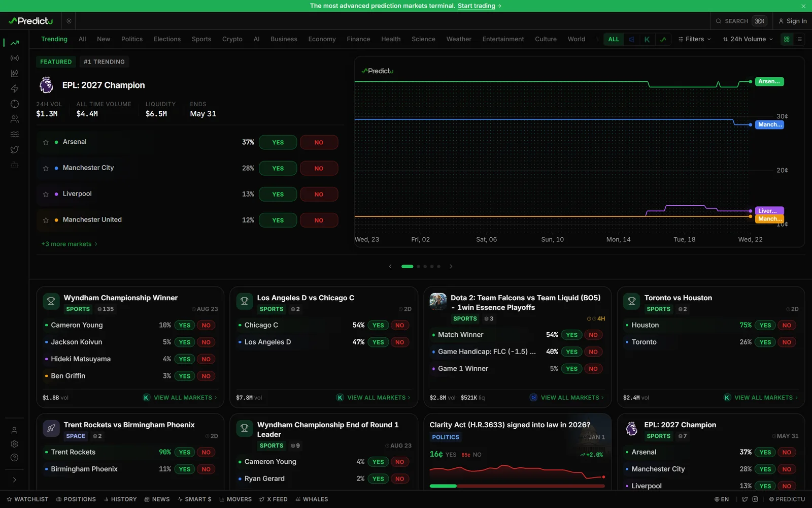This screenshot has width=812, height=508.
Task: Open the Weather category tab
Action: click(x=459, y=39)
